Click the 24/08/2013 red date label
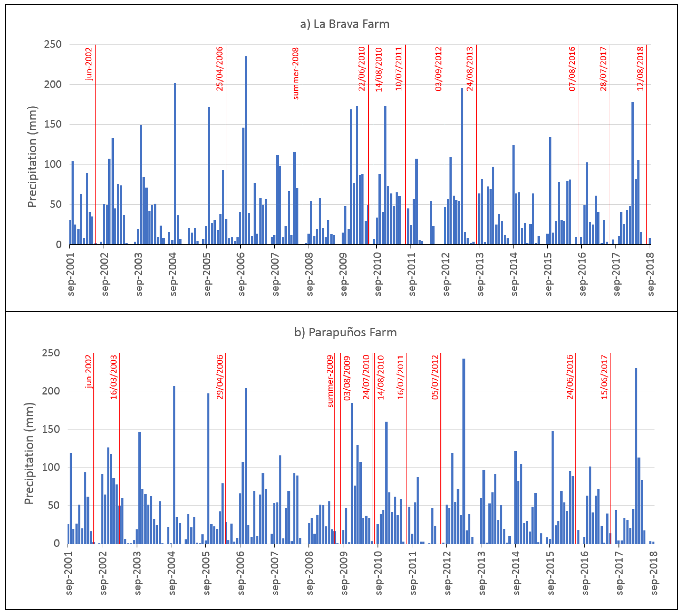The height and width of the screenshot is (616, 684). click(470, 69)
